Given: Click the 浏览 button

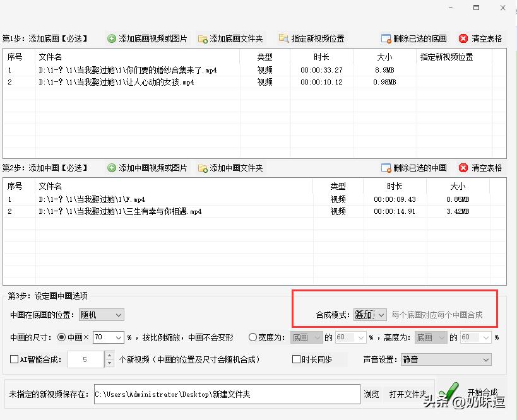Looking at the screenshot, I should (371, 394).
